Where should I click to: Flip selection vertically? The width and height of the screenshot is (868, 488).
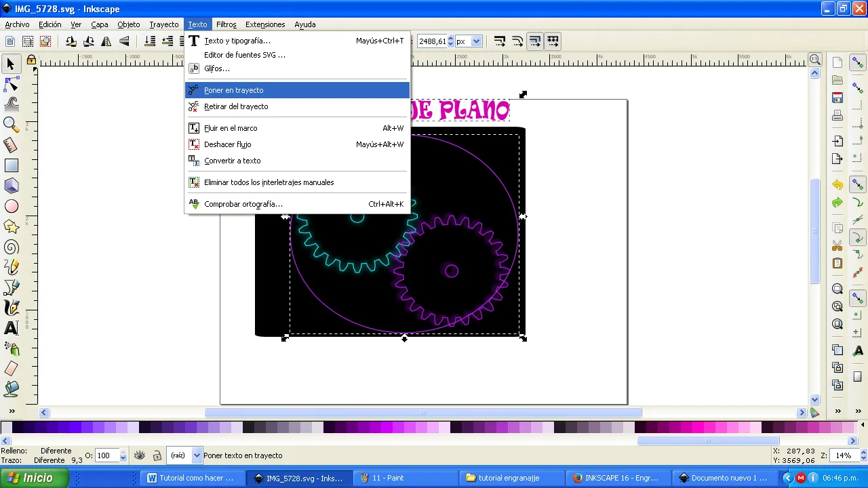123,41
